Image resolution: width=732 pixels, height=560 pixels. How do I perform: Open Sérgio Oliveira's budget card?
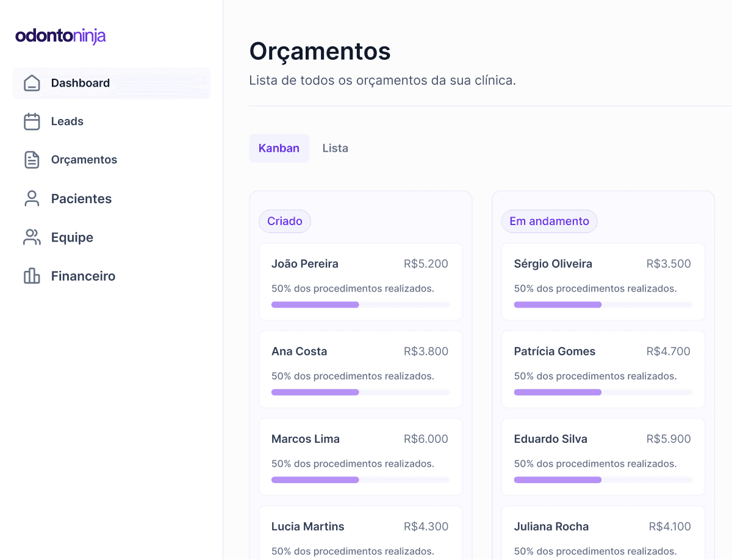603,282
